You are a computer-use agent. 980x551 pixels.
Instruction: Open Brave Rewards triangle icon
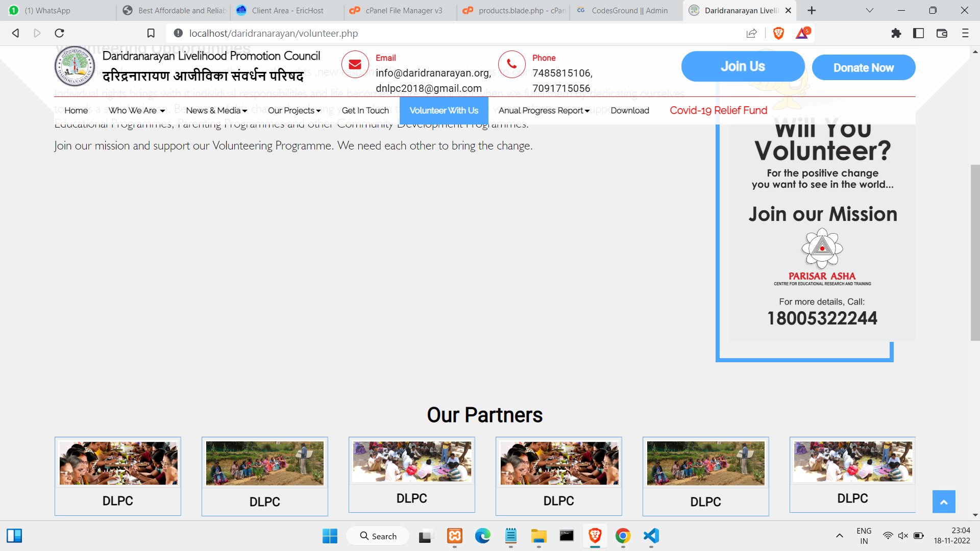(802, 33)
